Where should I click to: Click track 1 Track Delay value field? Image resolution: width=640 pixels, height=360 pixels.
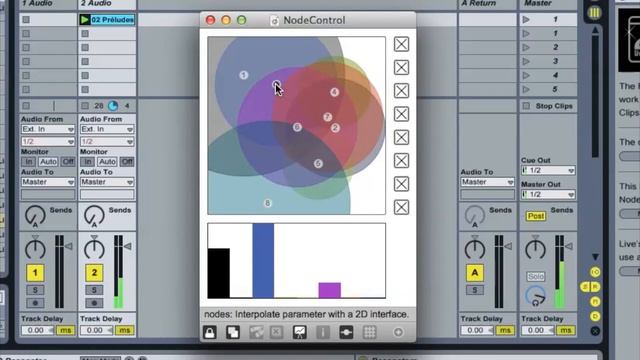[x=38, y=330]
